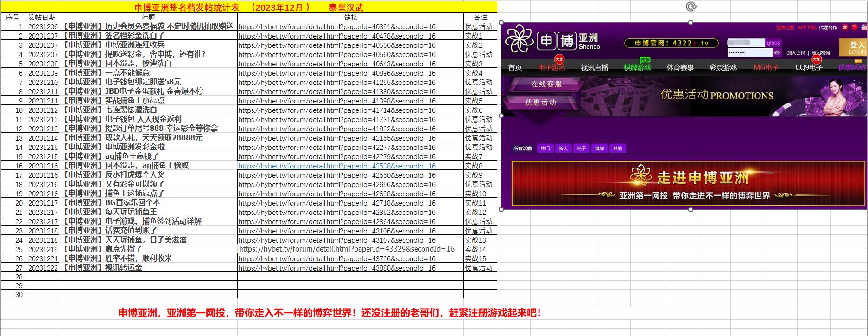This screenshot has width=868, height=336.
Task: Select the title cell BG百家乐回个本
Action: click(148, 203)
